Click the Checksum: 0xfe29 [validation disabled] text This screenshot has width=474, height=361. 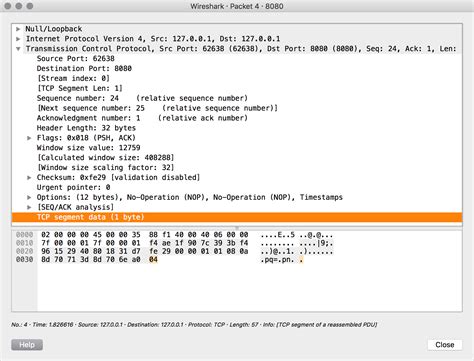(118, 178)
